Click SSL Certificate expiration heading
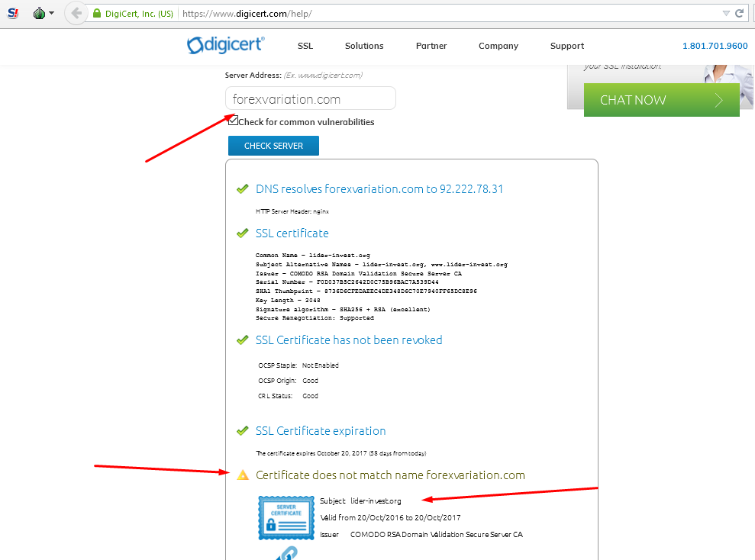Screen dimensions: 755x560 tap(321, 430)
